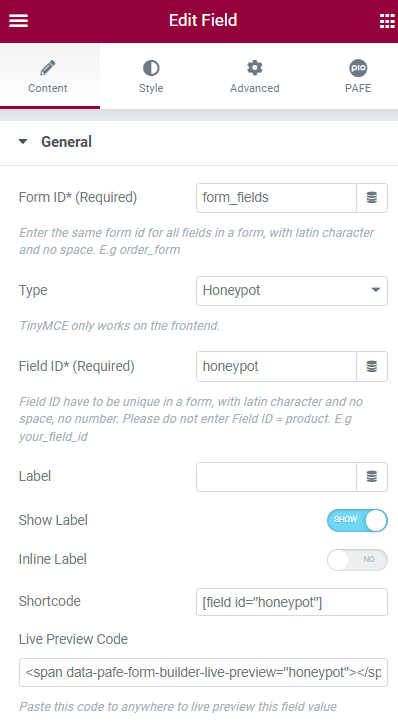This screenshot has width=398, height=724.
Task: Click the Field ID input with honeypot
Action: (x=276, y=367)
